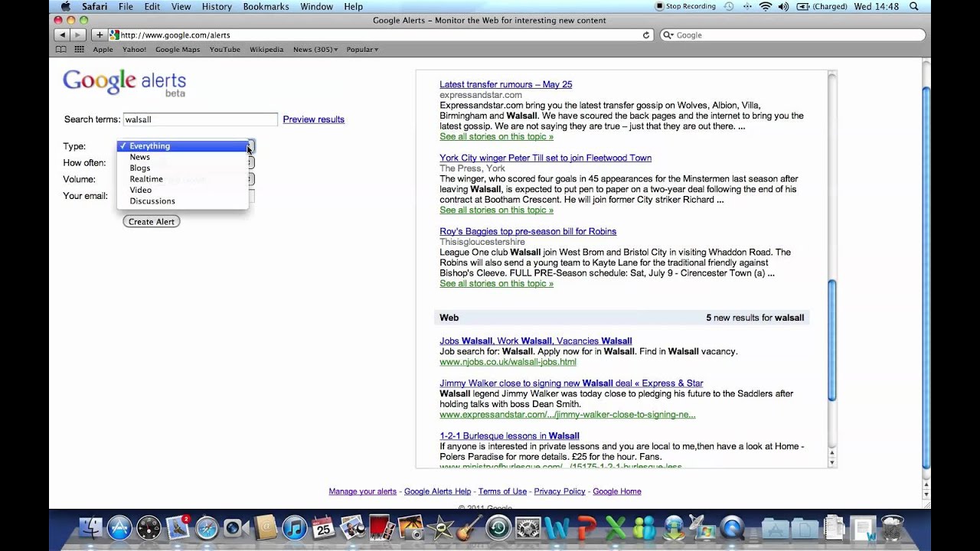The image size is (980, 551).
Task: Open the Preview results link
Action: [x=314, y=119]
